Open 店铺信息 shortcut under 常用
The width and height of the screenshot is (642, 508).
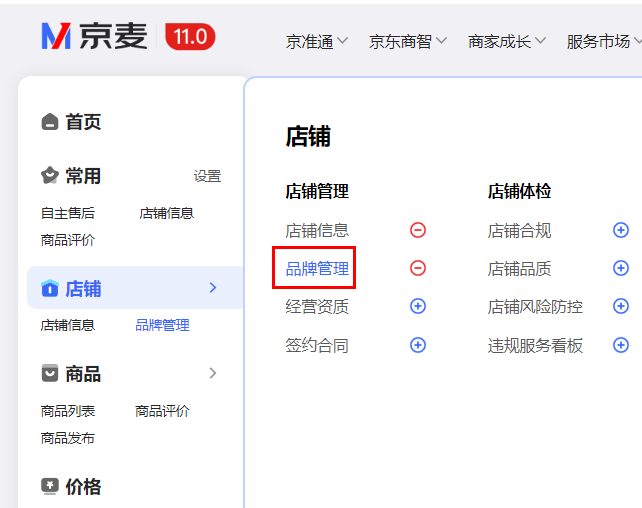pos(167,213)
